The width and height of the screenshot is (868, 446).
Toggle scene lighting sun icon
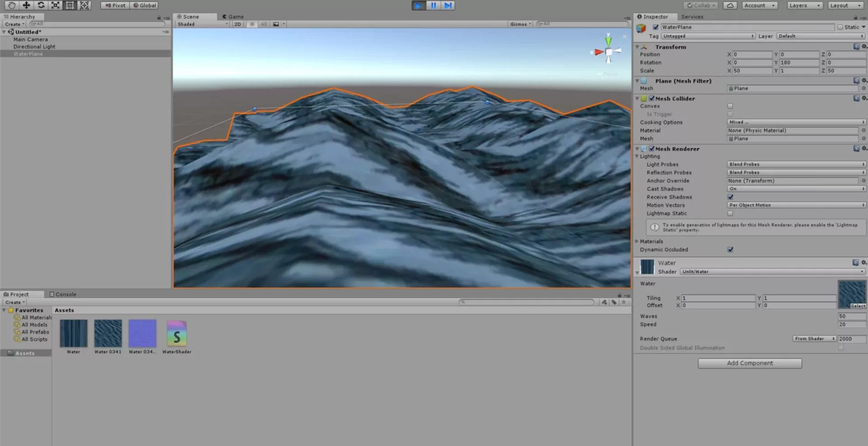(x=252, y=24)
